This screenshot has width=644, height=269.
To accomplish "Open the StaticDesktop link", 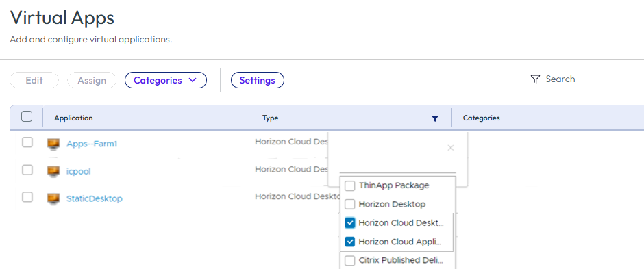I will click(x=95, y=199).
